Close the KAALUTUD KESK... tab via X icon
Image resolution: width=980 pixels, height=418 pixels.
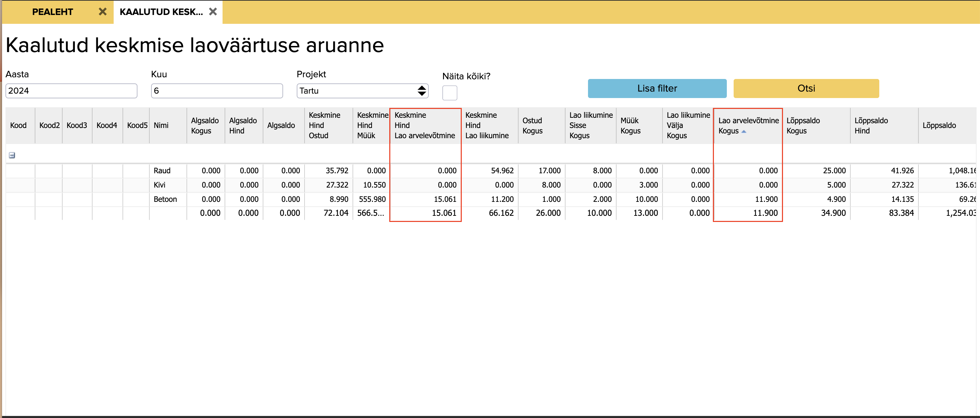tap(213, 12)
